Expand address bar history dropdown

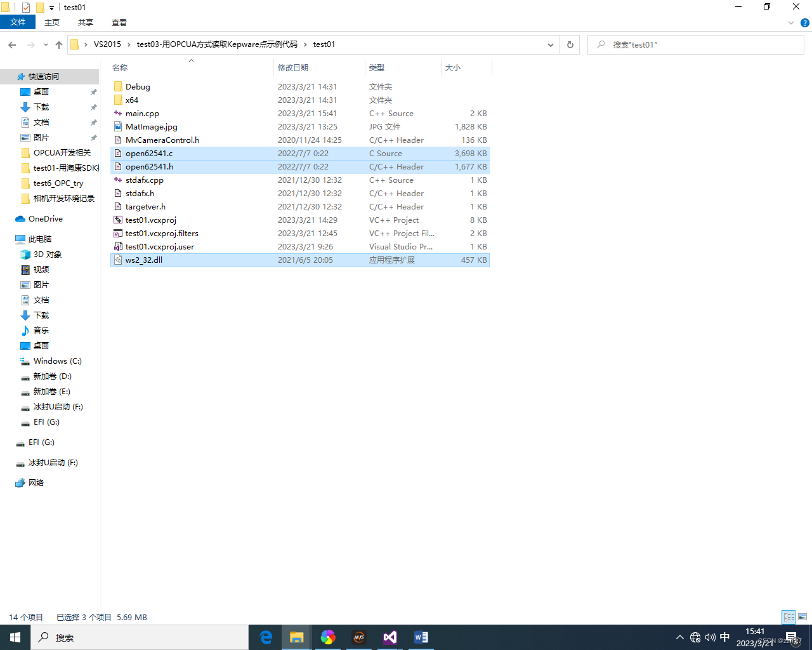[x=550, y=44]
